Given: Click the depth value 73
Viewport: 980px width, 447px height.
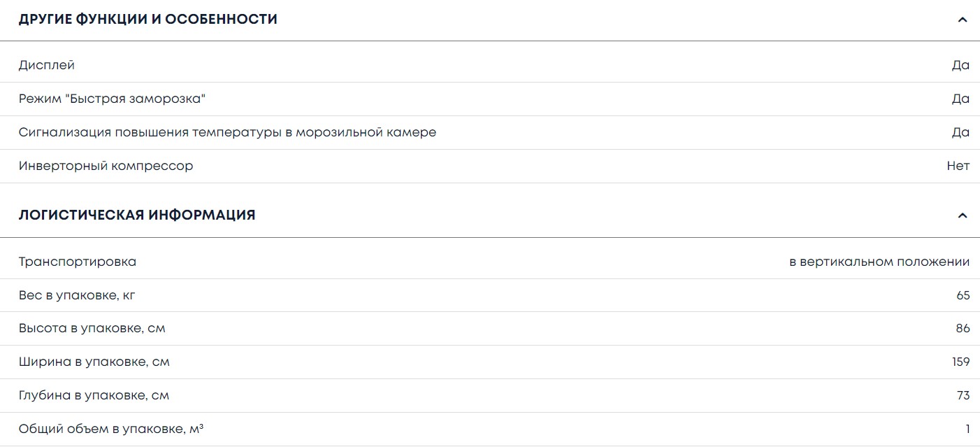Looking at the screenshot, I should tap(963, 395).
